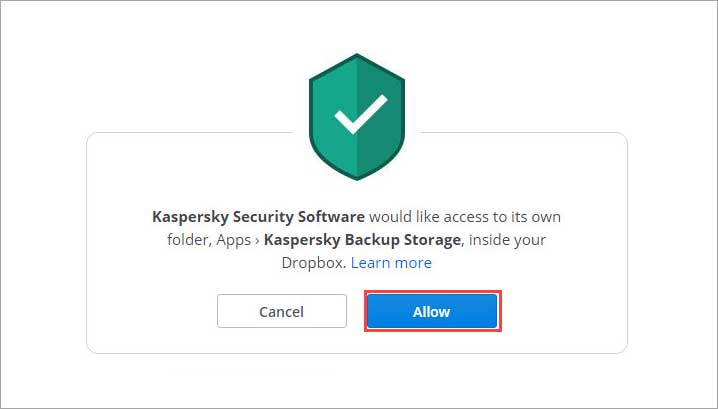Screen dimensions: 718x409
Task: Click the word "Allow" on the highlighted button
Action: click(x=431, y=311)
